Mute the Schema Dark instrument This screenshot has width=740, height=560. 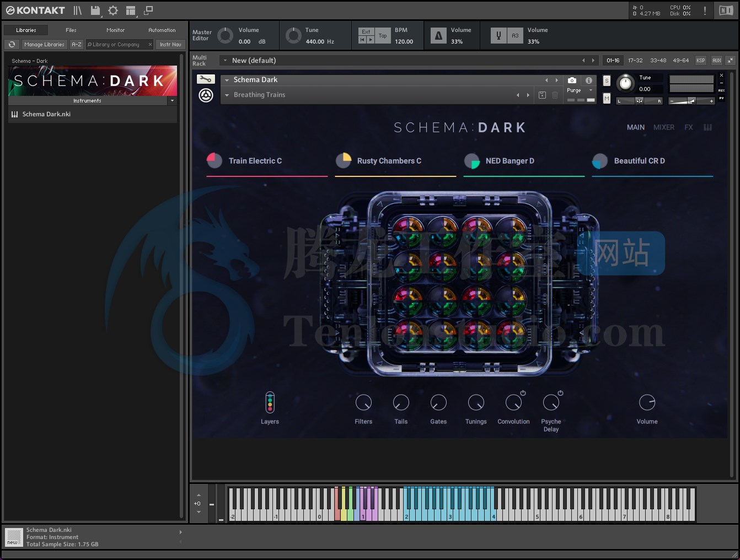click(607, 99)
